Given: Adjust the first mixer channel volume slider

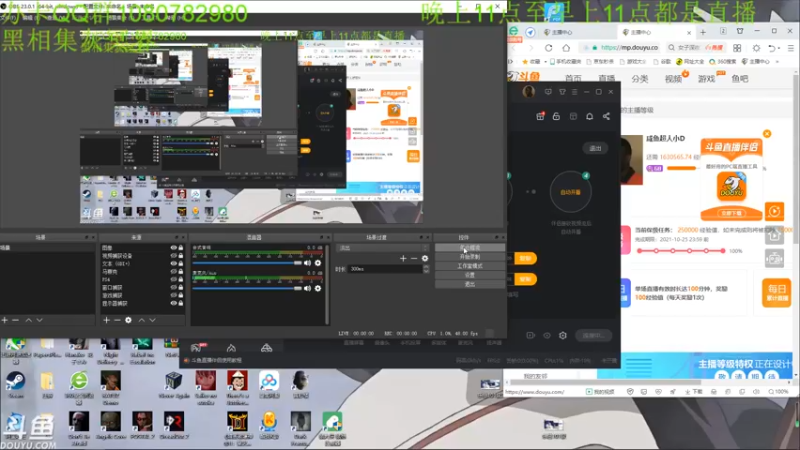Looking at the screenshot, I should tap(247, 263).
